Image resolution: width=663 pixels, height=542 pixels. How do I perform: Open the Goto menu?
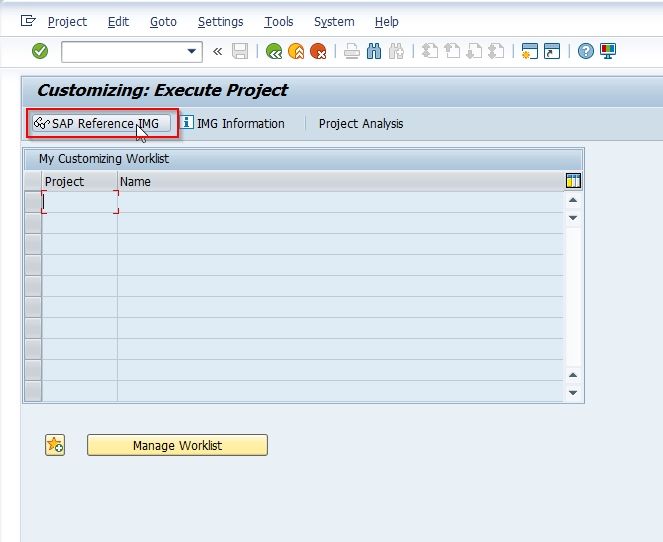click(x=163, y=22)
